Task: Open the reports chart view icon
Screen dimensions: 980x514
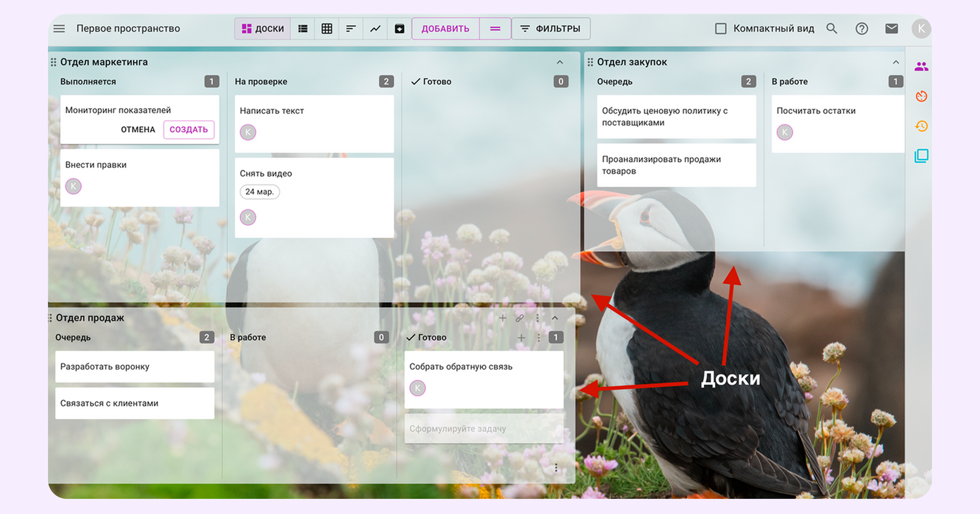Action: click(375, 28)
